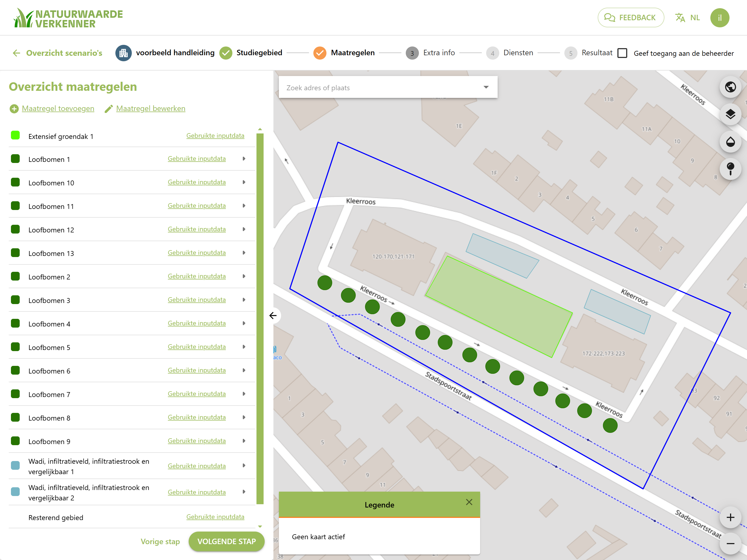Click the orange Maatregelen step icon

pyautogui.click(x=319, y=53)
